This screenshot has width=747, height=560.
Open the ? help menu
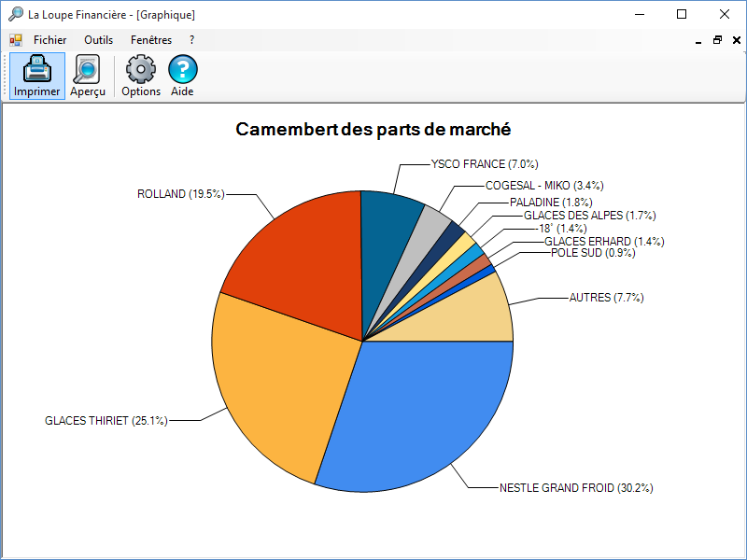point(192,40)
